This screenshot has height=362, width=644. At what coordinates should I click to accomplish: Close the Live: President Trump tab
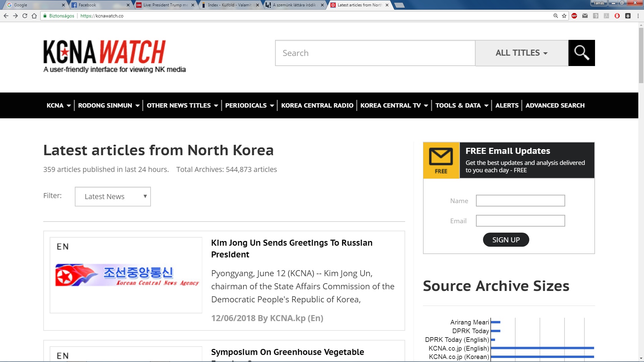click(193, 5)
